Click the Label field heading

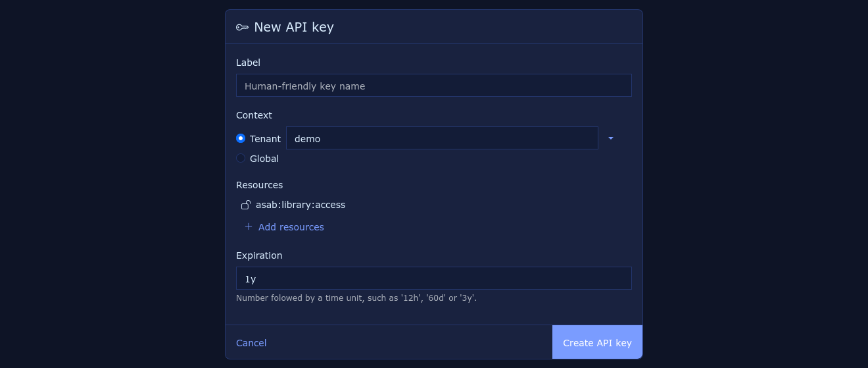[248, 63]
